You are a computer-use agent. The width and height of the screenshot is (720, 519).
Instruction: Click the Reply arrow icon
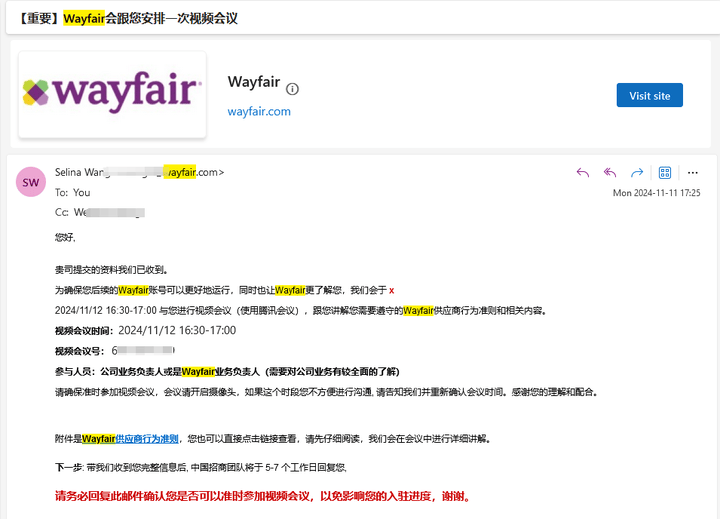pos(583,173)
